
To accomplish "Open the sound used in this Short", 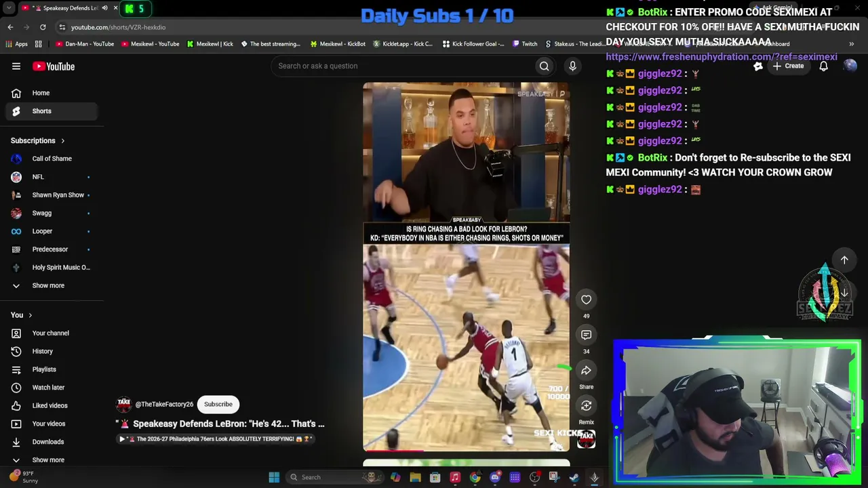I will tap(586, 439).
